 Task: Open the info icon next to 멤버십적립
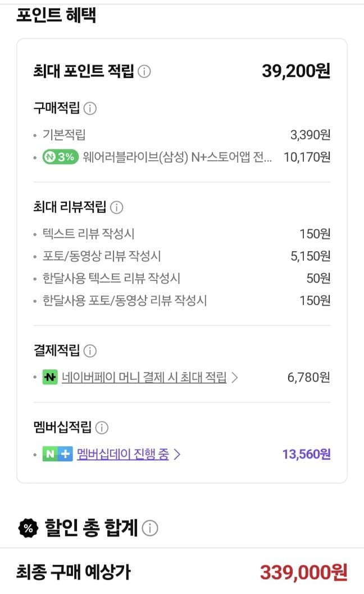tap(102, 428)
